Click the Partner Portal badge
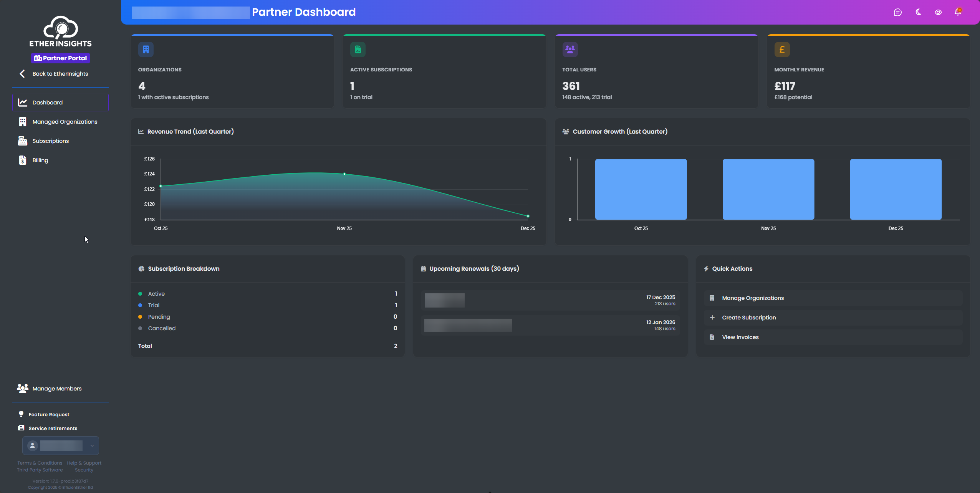 click(x=61, y=58)
